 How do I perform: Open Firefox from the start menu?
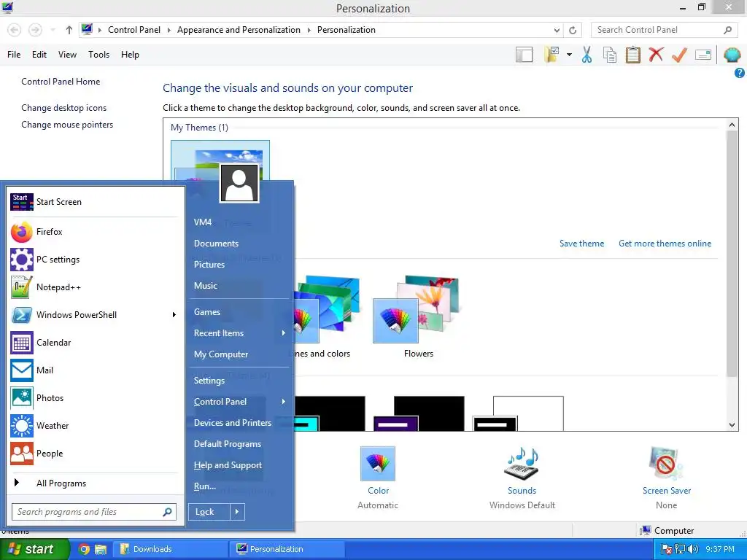point(93,232)
